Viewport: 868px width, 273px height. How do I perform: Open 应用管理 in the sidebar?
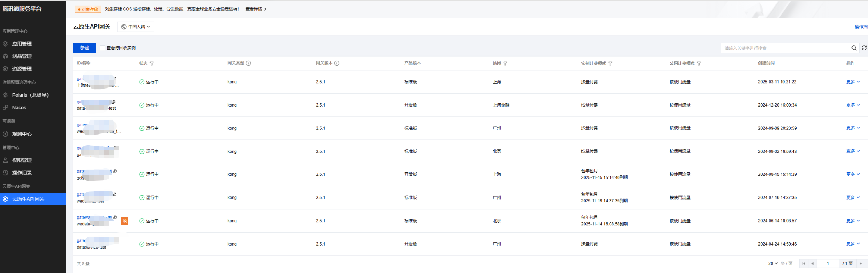pyautogui.click(x=22, y=44)
